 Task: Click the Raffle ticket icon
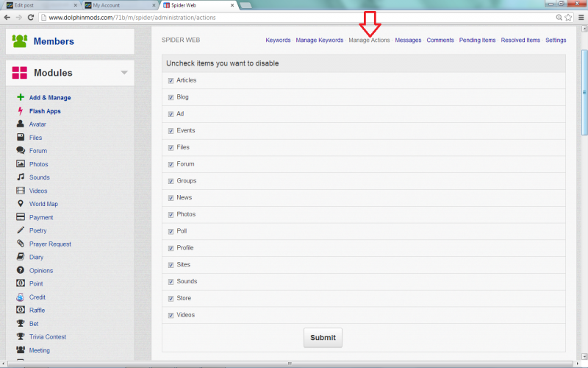tap(21, 310)
